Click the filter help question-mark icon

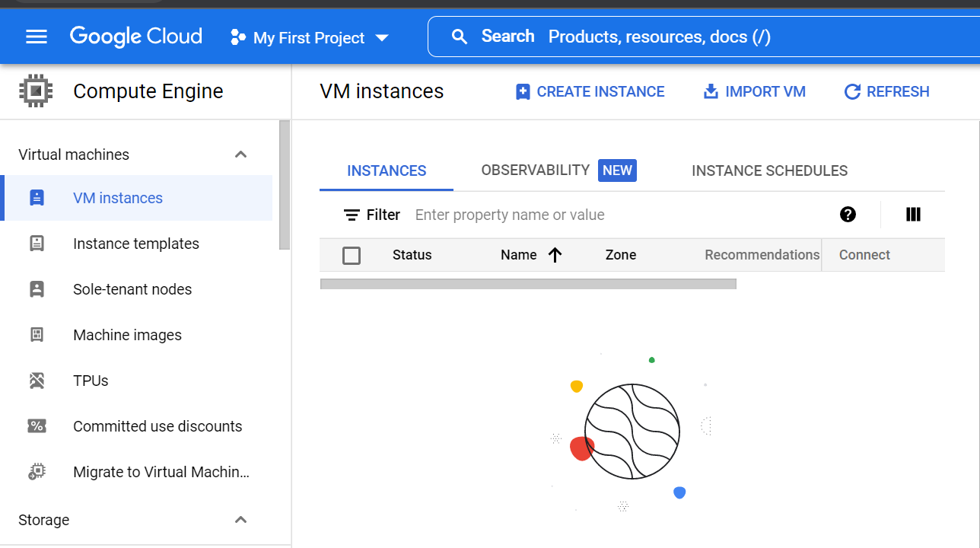[x=848, y=215]
